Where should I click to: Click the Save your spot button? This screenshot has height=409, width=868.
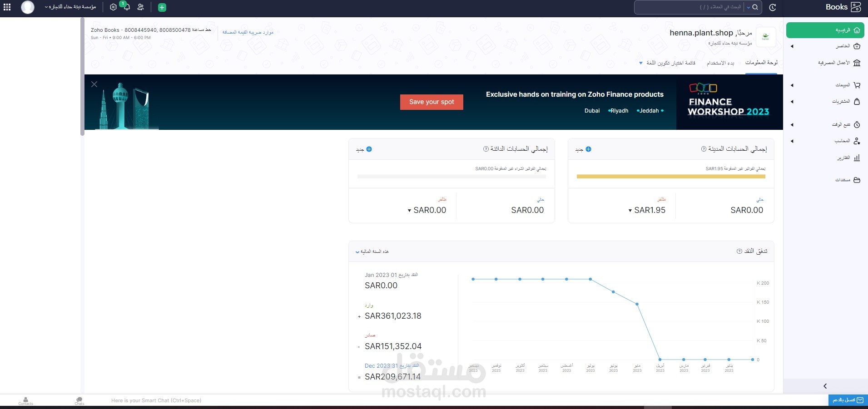[432, 102]
